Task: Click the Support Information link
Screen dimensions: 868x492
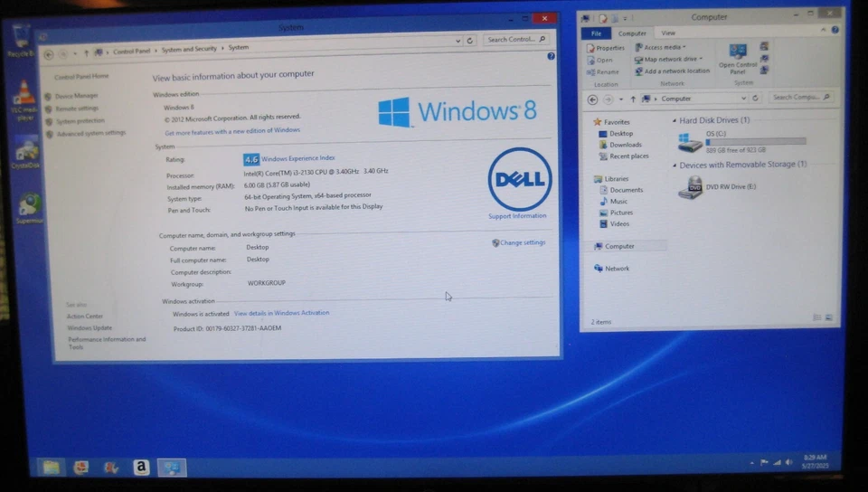Action: click(517, 216)
